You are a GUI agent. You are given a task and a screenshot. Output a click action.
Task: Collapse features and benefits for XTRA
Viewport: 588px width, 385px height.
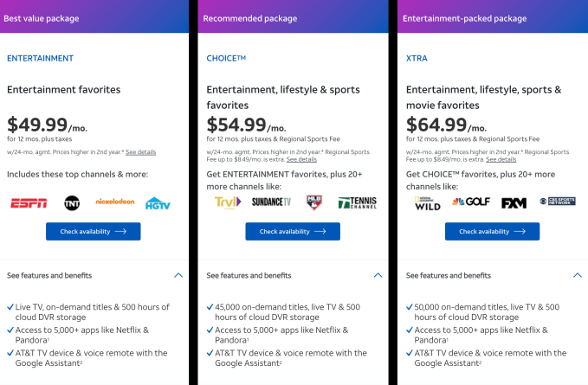pyautogui.click(x=578, y=275)
